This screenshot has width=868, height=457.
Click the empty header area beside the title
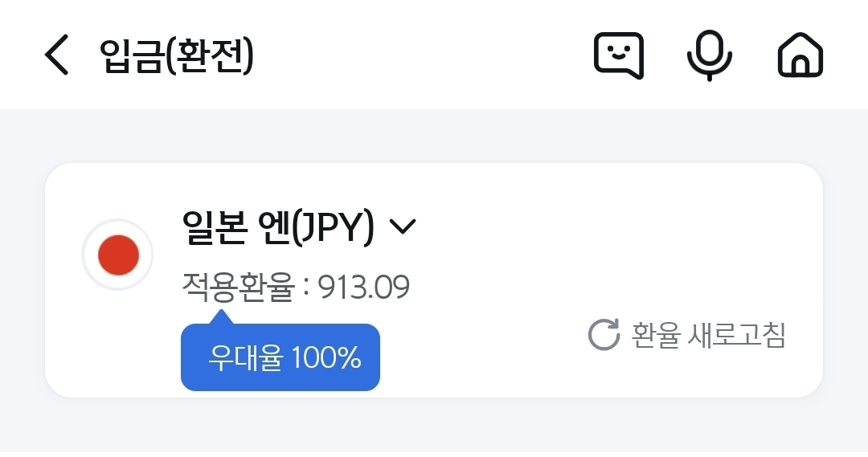click(418, 55)
